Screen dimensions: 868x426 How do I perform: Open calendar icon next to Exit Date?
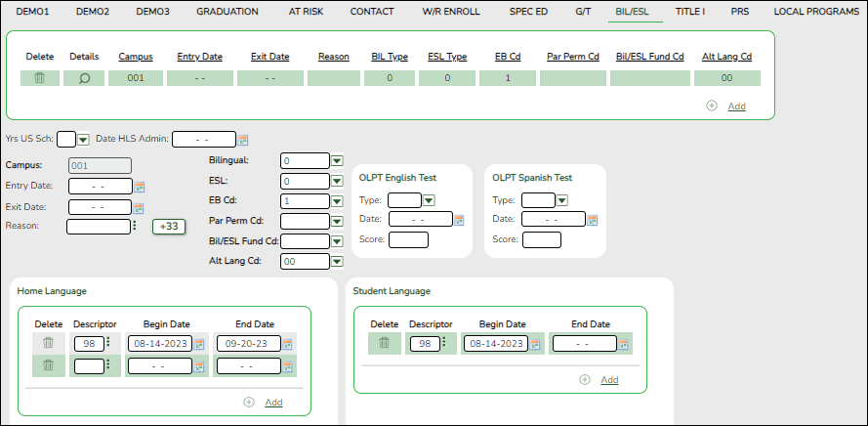[x=140, y=207]
